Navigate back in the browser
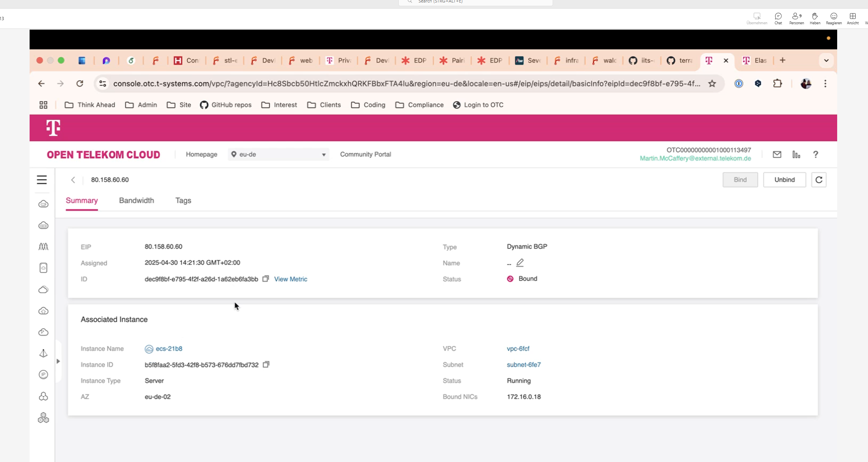This screenshot has height=462, width=868. pos(41,84)
